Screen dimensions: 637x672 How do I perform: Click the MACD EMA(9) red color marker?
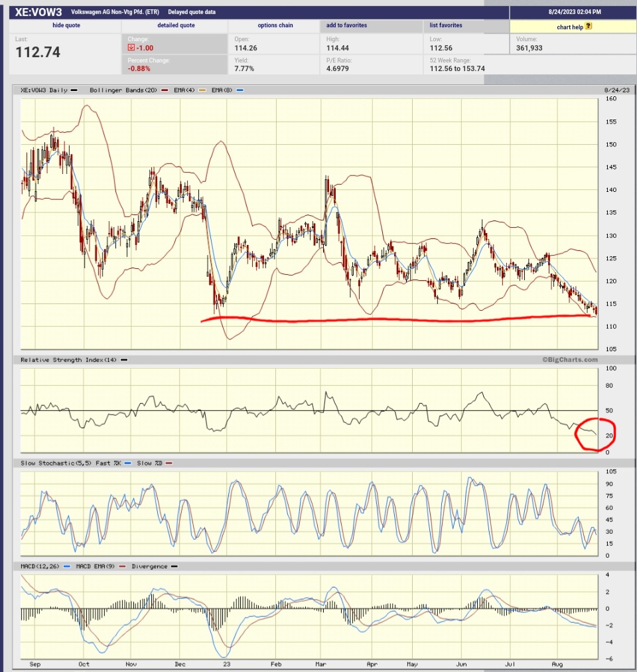[123, 567]
